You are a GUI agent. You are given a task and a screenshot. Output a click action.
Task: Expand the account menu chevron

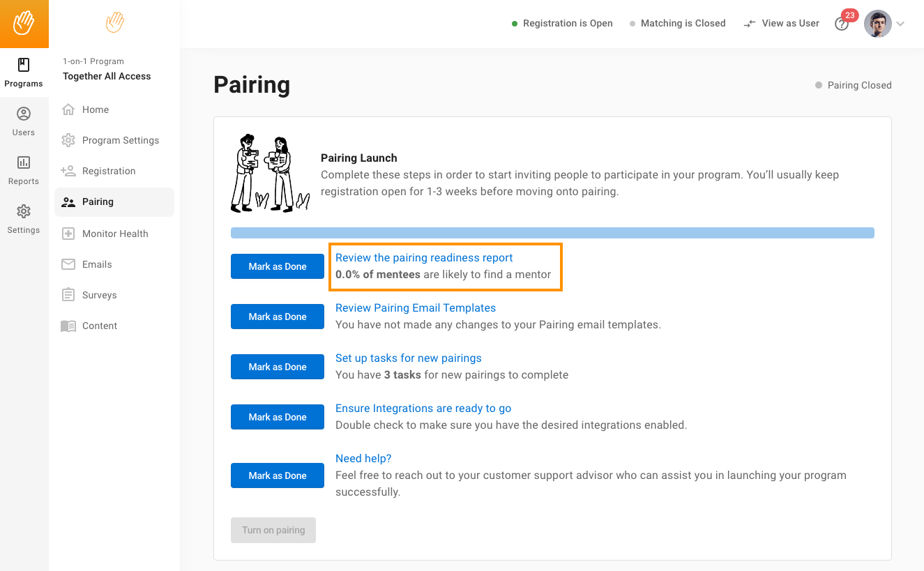[x=900, y=24]
